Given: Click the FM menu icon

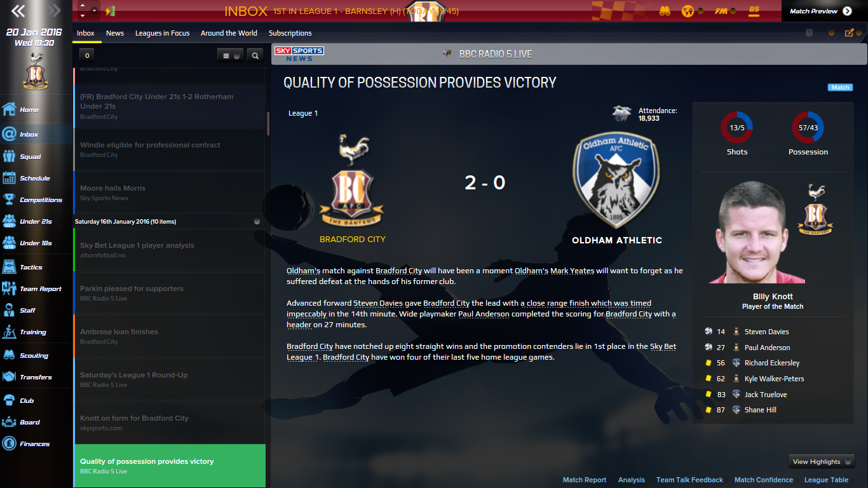Looking at the screenshot, I should pyautogui.click(x=721, y=11).
